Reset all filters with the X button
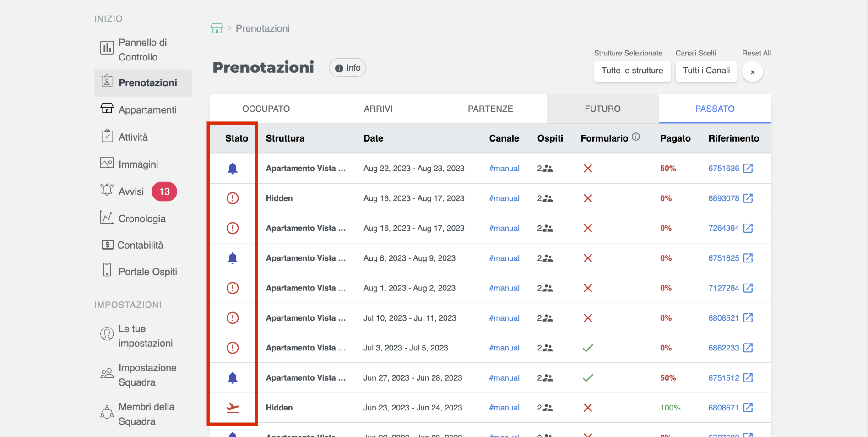 coord(752,72)
